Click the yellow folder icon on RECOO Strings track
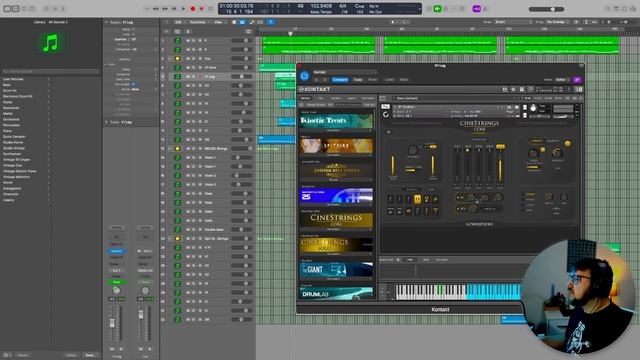 [x=178, y=149]
